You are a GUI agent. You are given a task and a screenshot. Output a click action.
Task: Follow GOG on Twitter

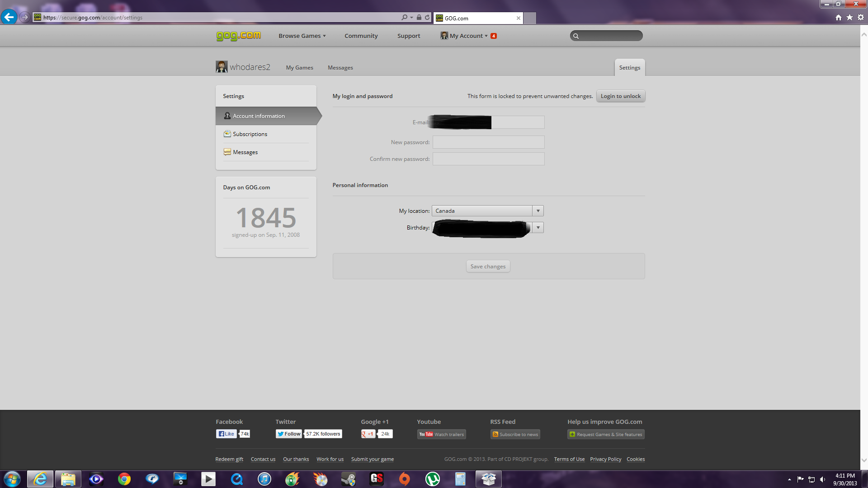[x=288, y=434]
